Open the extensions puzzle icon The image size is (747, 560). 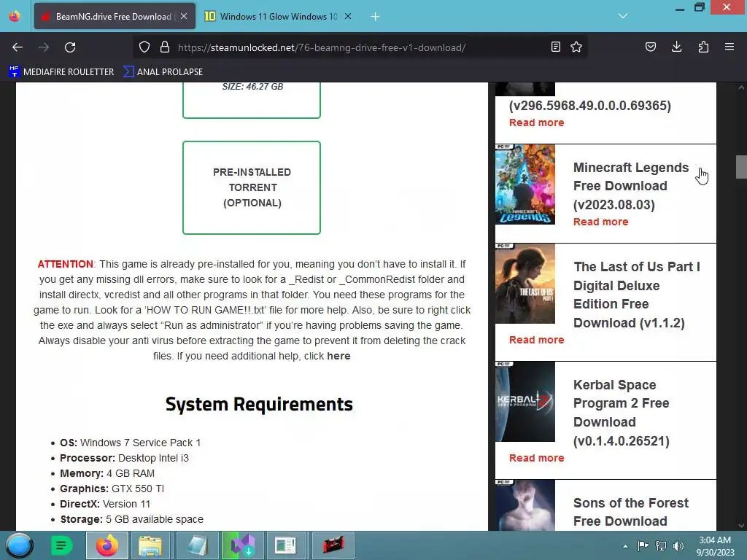coord(703,47)
